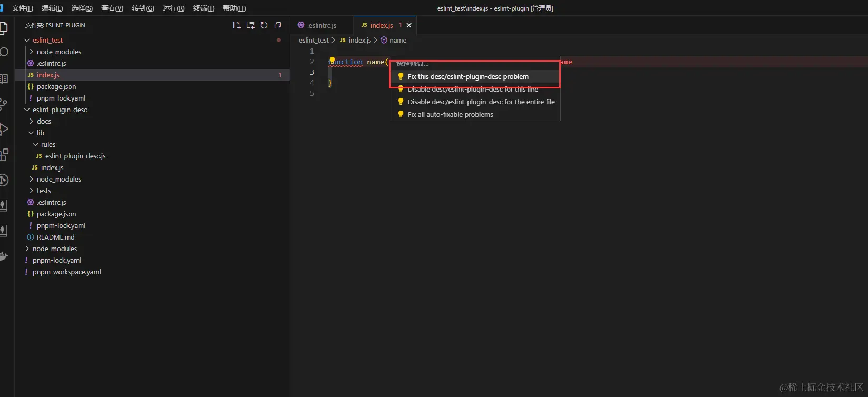Choose Fix all auto-fixable problems
Image resolution: width=868 pixels, height=397 pixels.
point(475,114)
